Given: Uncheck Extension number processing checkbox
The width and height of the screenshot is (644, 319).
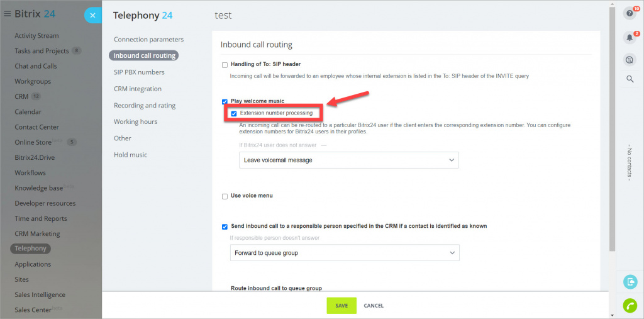Looking at the screenshot, I should click(x=234, y=113).
